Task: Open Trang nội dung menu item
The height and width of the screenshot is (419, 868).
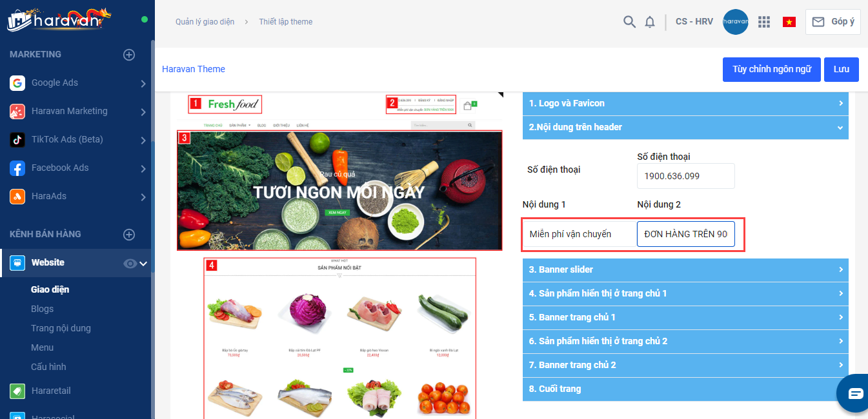Action: [x=61, y=328]
